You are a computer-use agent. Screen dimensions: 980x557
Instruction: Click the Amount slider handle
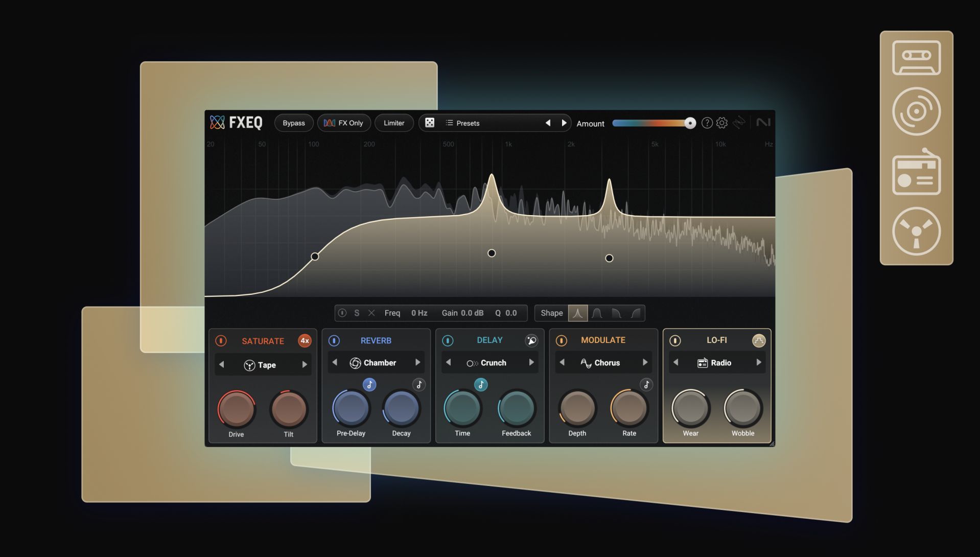[690, 123]
